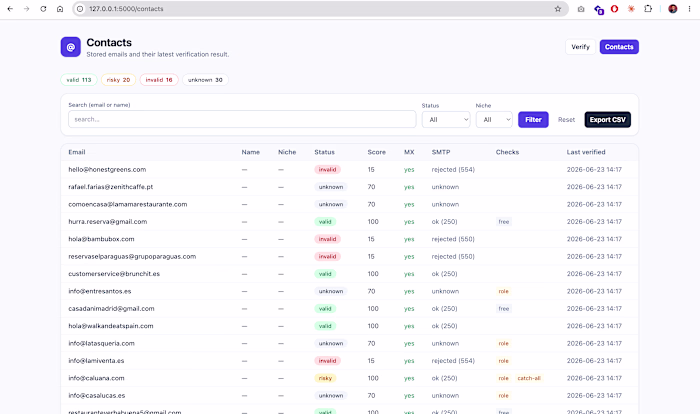Select the invalid 16 status chip

point(159,80)
